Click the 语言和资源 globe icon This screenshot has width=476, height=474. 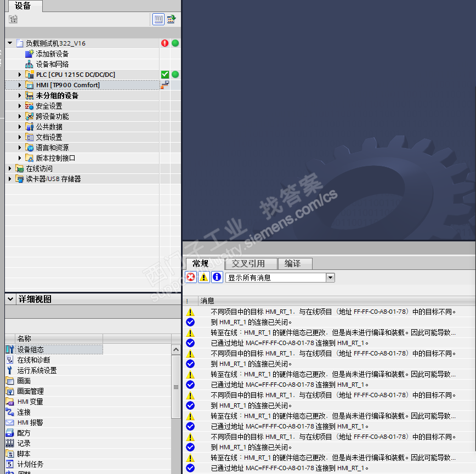[x=29, y=148]
